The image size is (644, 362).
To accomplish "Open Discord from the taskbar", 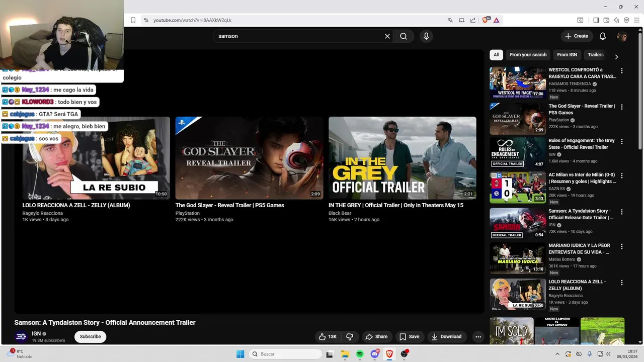I will click(x=375, y=354).
